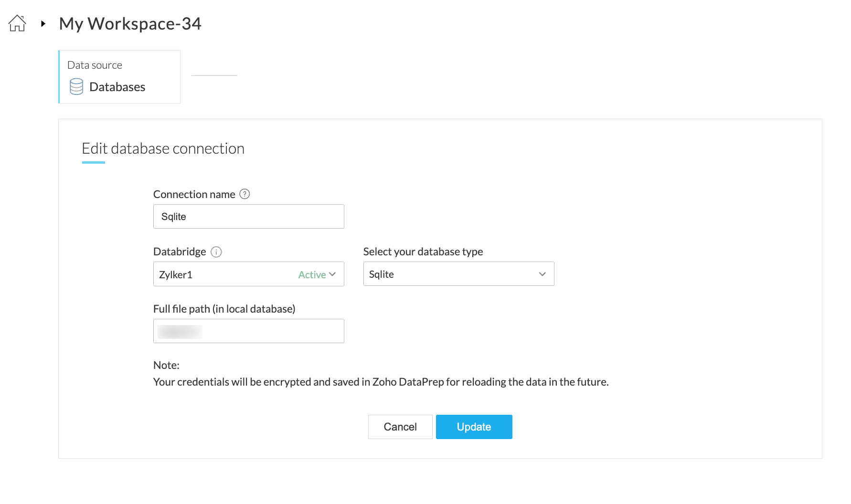Screen dimensions: 851x504
Task: Click the credentials encryption note text
Action: coord(381,382)
